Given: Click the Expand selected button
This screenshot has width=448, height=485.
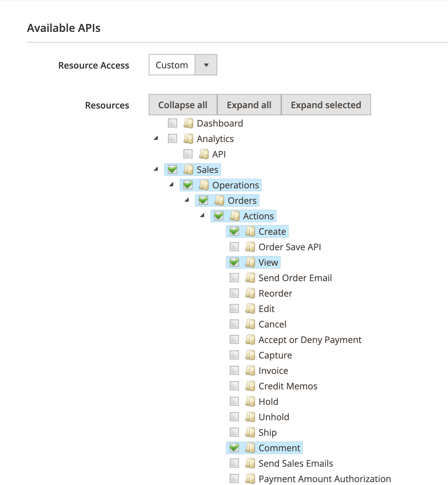Looking at the screenshot, I should tap(326, 105).
